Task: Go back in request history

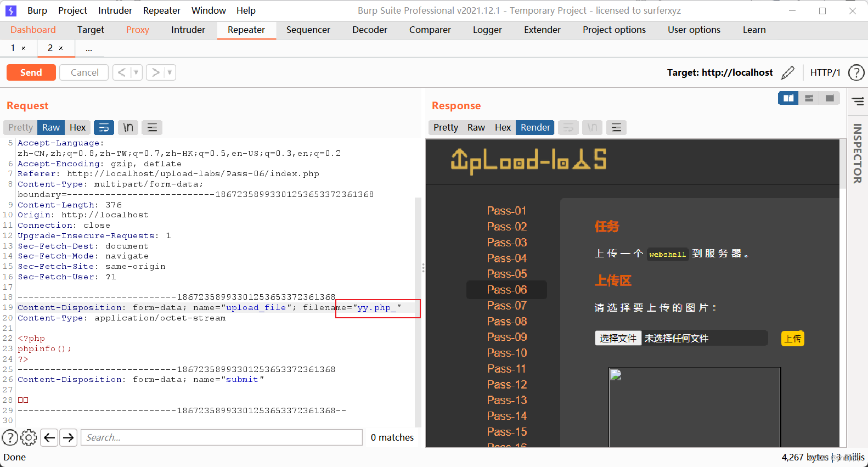Action: (122, 72)
